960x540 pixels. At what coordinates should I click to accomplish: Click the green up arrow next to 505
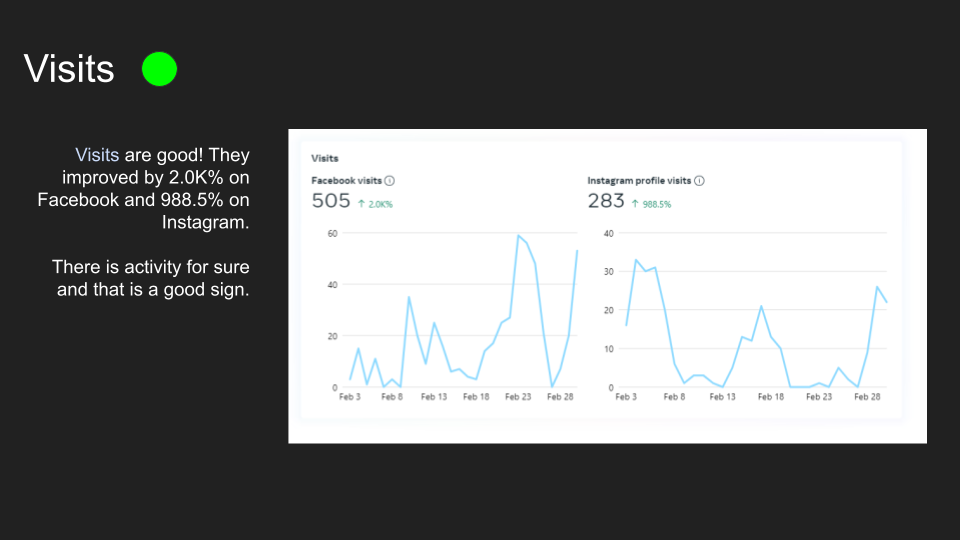point(361,203)
